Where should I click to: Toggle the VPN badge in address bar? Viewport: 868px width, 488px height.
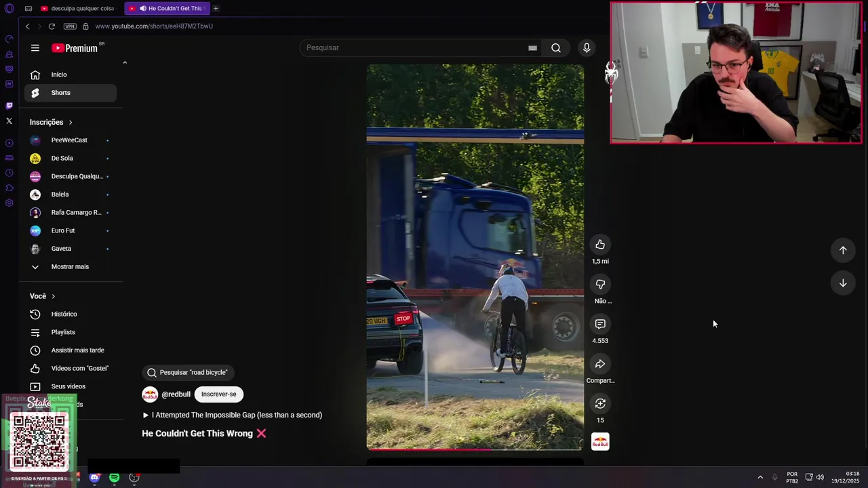(x=70, y=26)
